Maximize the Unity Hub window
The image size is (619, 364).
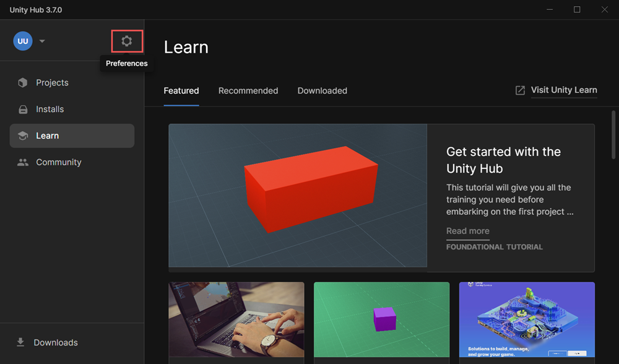(577, 9)
